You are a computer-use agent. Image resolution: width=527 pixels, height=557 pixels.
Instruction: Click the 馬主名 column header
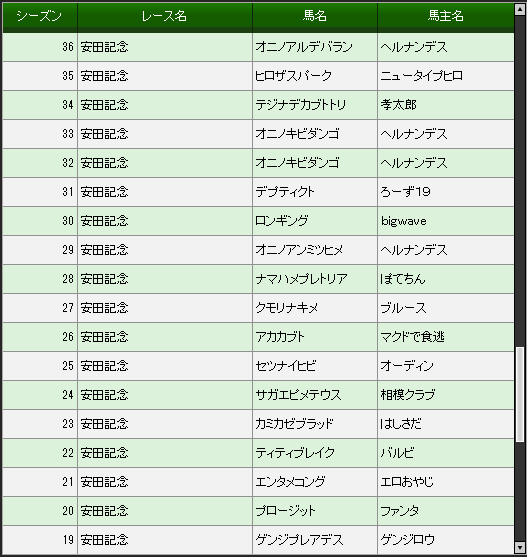tap(446, 16)
